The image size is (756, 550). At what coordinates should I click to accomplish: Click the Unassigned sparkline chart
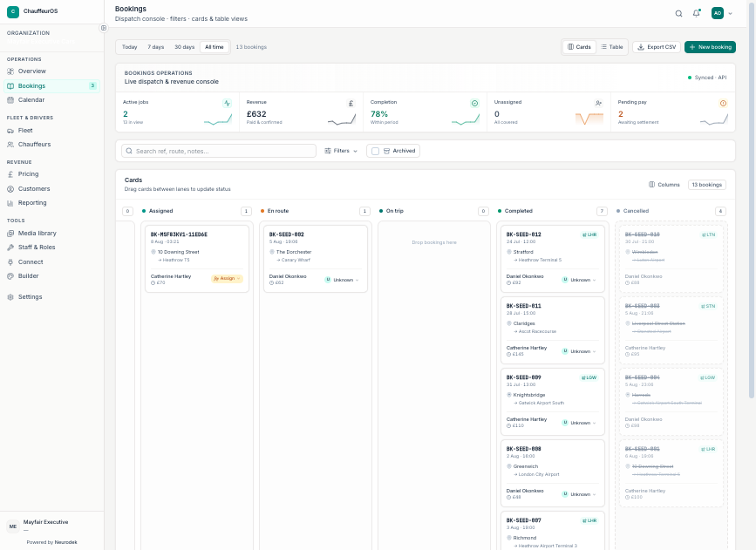coord(589,119)
